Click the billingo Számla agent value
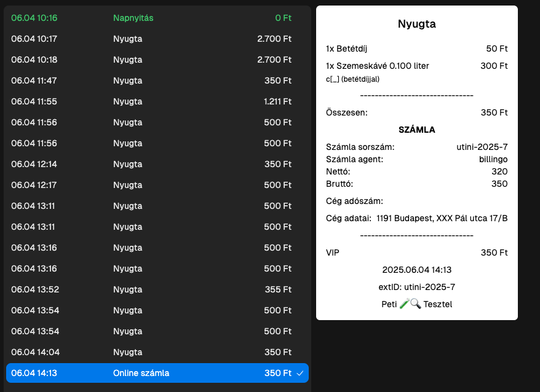The width and height of the screenshot is (540, 392). pos(490,159)
